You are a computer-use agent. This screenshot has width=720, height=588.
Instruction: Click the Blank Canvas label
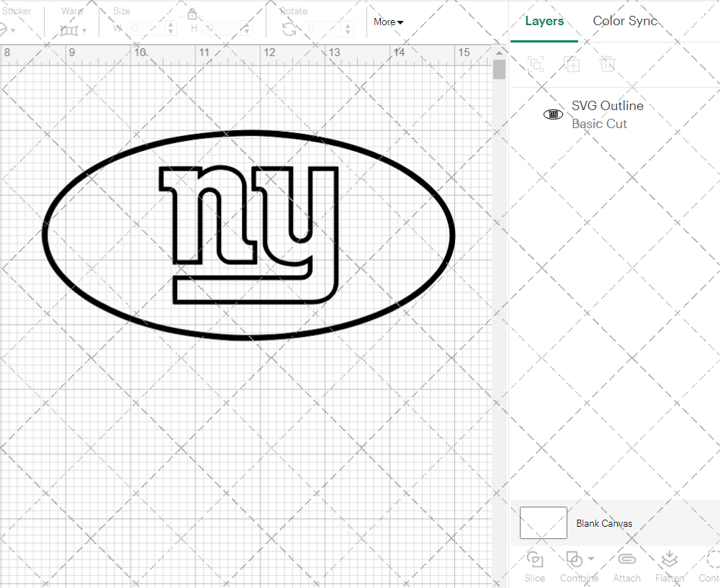tap(604, 523)
